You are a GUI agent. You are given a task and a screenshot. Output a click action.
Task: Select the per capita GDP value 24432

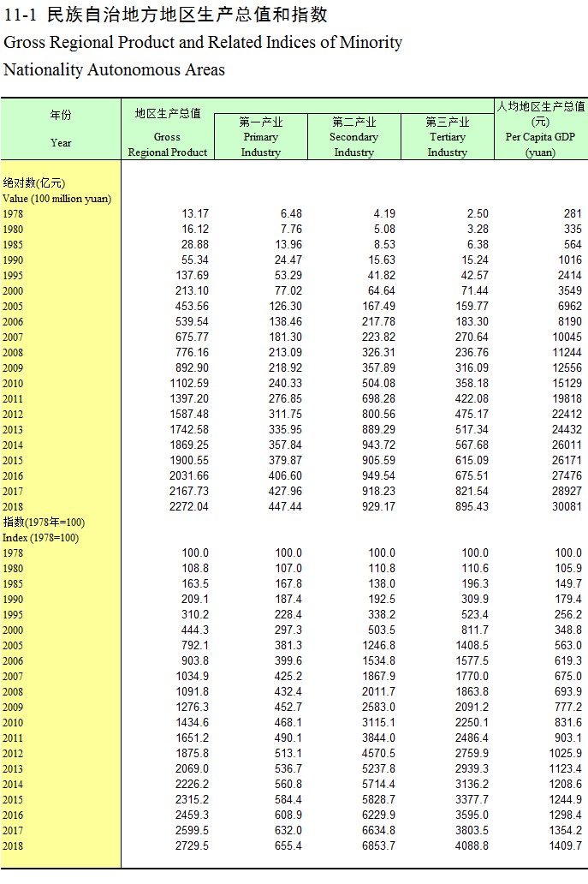pyautogui.click(x=567, y=430)
